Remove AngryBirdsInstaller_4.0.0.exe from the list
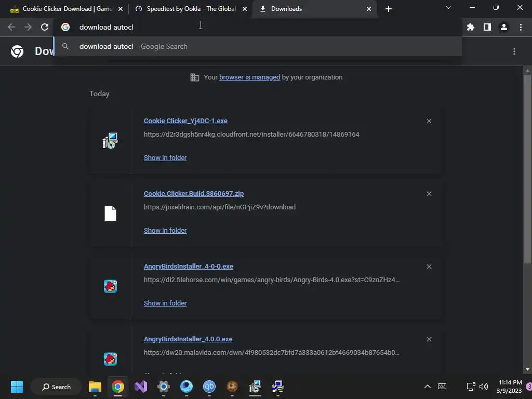Viewport: 532px width, 399px height. (x=429, y=339)
